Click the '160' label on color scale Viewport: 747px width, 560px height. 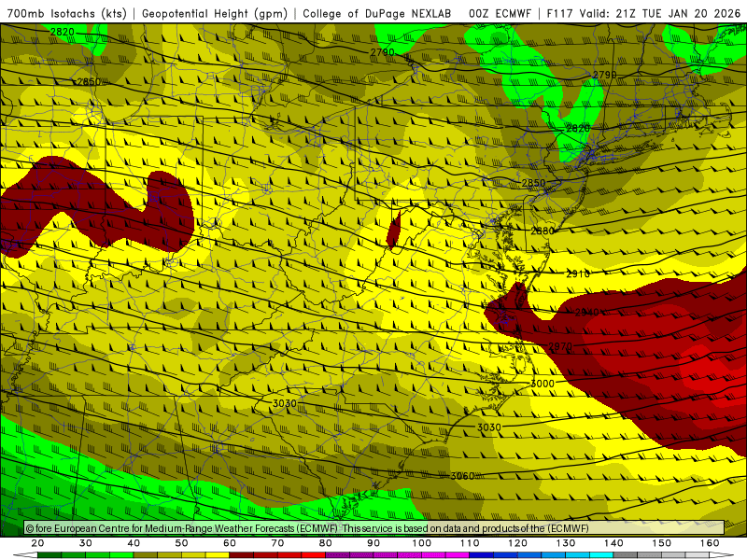pos(710,543)
